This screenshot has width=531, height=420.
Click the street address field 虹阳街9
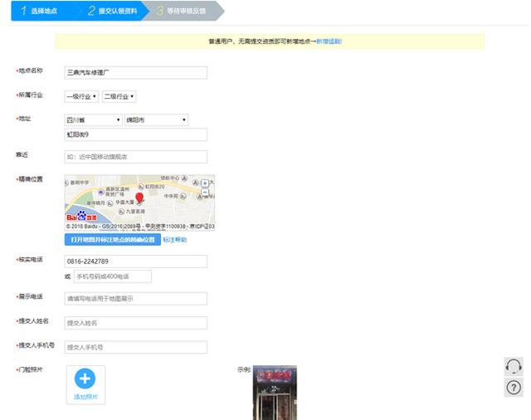click(x=136, y=134)
